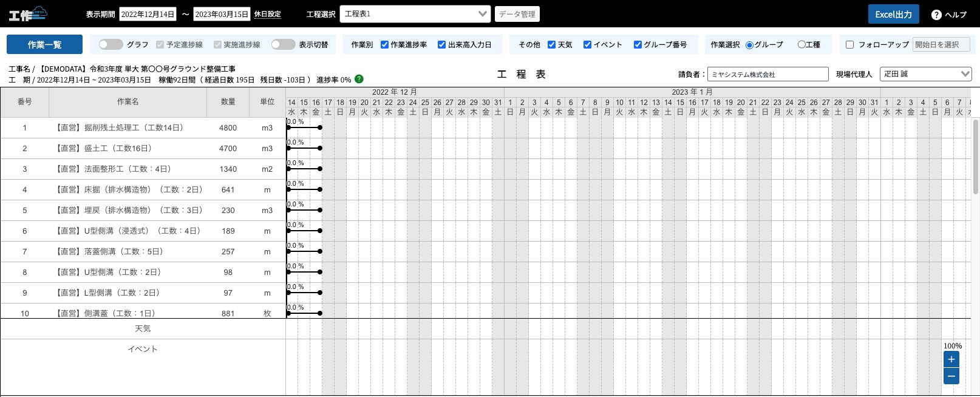Uncheck the 出来高入力日 checkbox
The image size is (980, 397).
[441, 44]
